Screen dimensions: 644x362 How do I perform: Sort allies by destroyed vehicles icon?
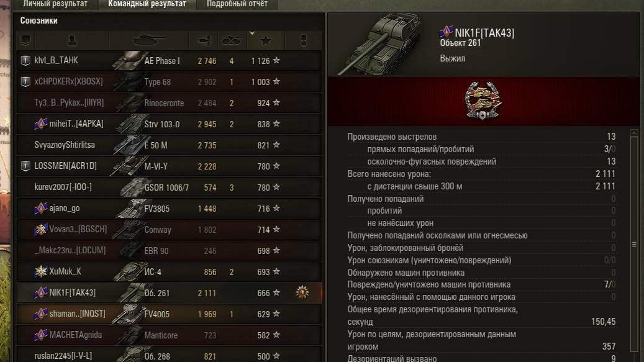pos(232,40)
